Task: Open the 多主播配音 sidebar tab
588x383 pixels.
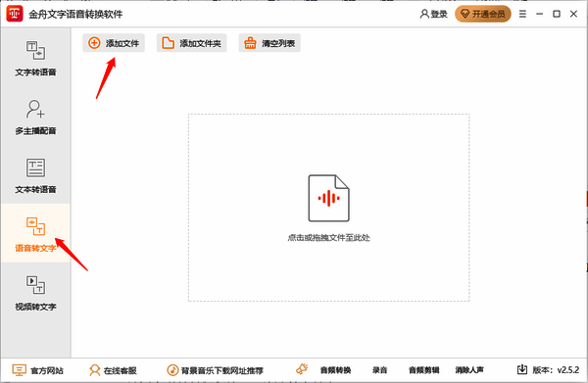Action: (35, 117)
